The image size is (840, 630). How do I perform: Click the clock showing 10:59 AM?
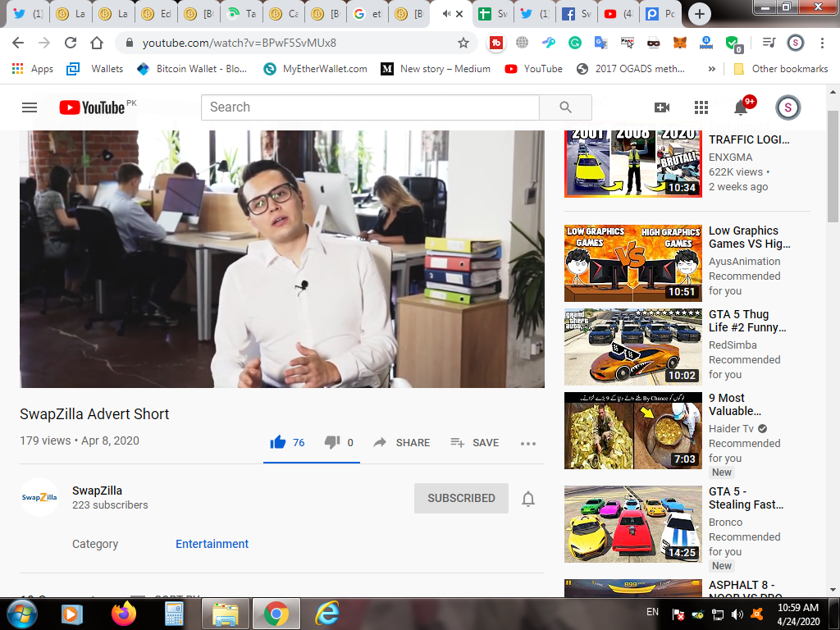(798, 608)
